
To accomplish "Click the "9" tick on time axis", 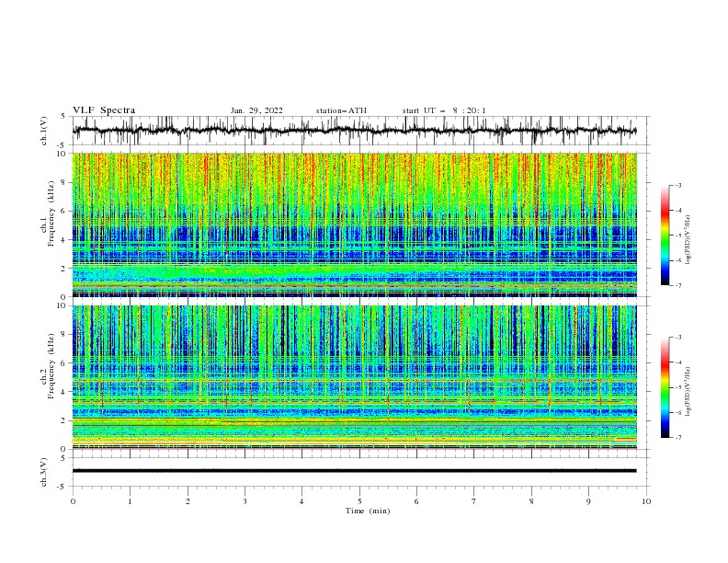I will point(588,501).
